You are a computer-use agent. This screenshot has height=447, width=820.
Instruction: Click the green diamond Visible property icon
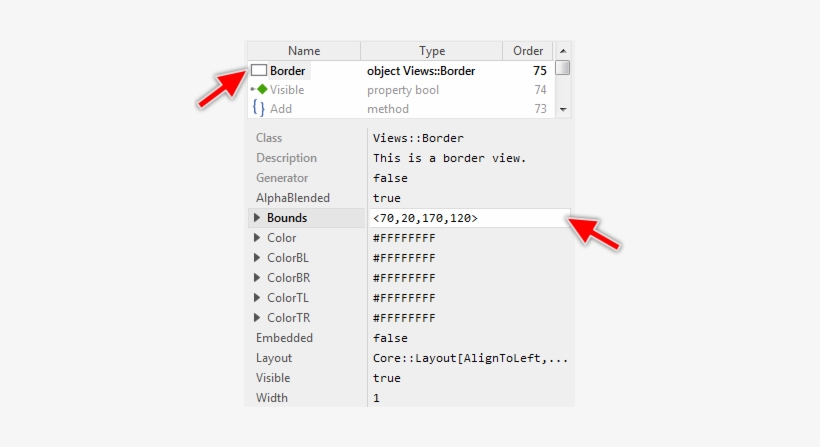pos(261,90)
